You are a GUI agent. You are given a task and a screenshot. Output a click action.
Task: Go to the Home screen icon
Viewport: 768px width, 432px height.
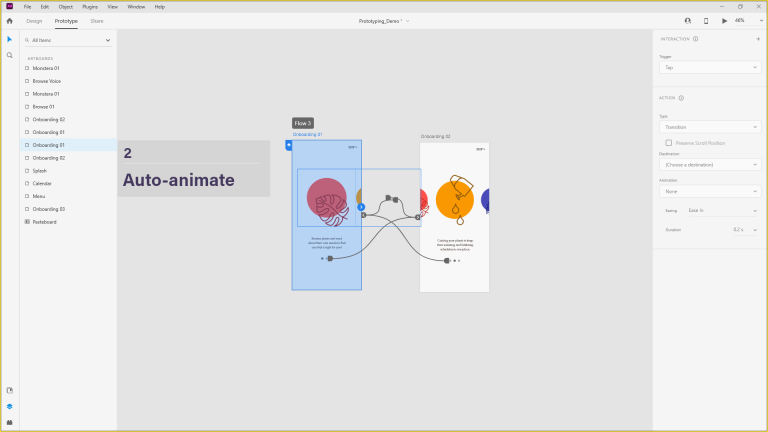10,20
